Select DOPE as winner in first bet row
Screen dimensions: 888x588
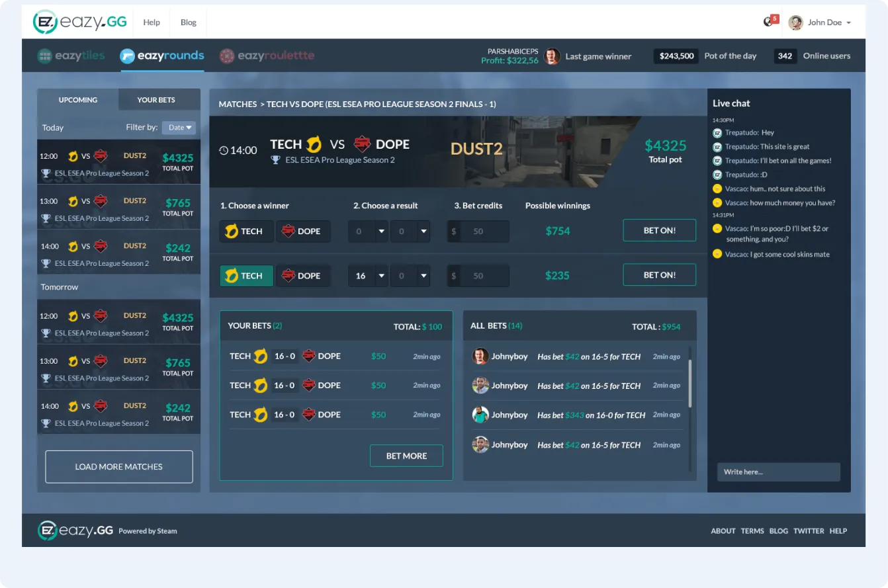[302, 231]
